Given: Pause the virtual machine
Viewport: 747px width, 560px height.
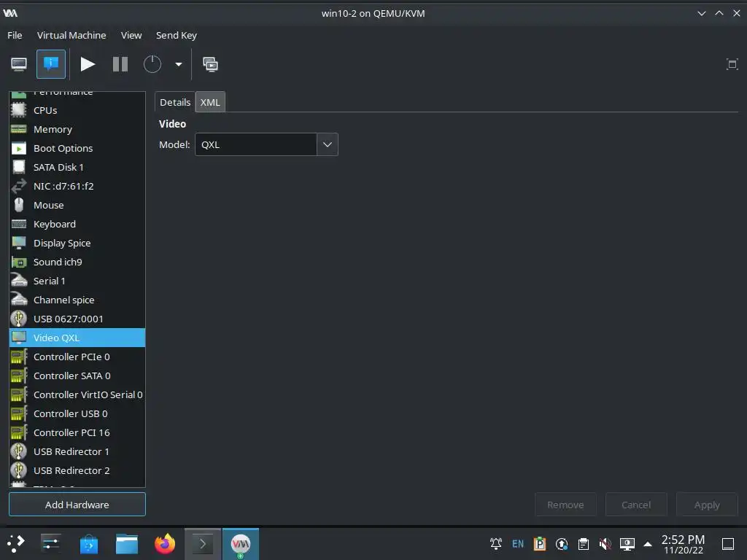Looking at the screenshot, I should (x=120, y=64).
